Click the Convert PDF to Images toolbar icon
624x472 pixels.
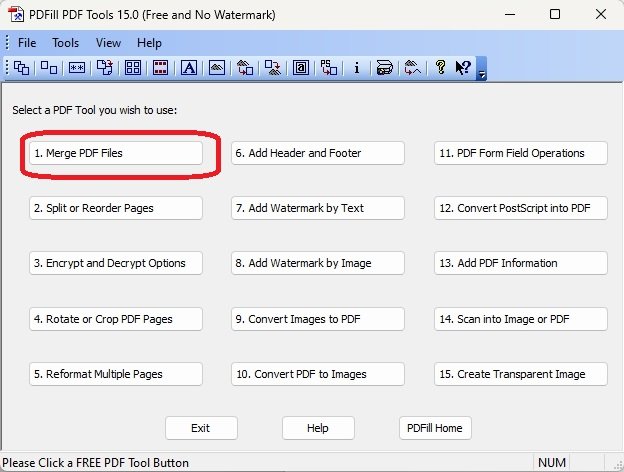tap(273, 68)
